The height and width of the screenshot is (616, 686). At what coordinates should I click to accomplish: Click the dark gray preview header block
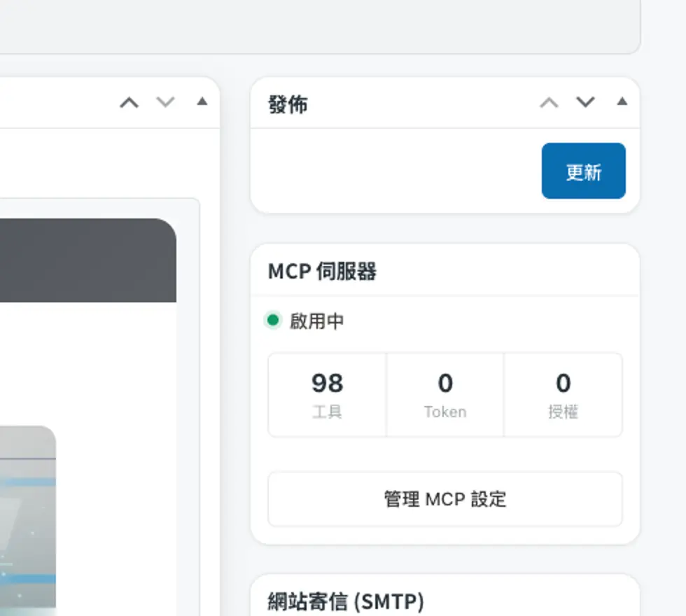click(88, 260)
